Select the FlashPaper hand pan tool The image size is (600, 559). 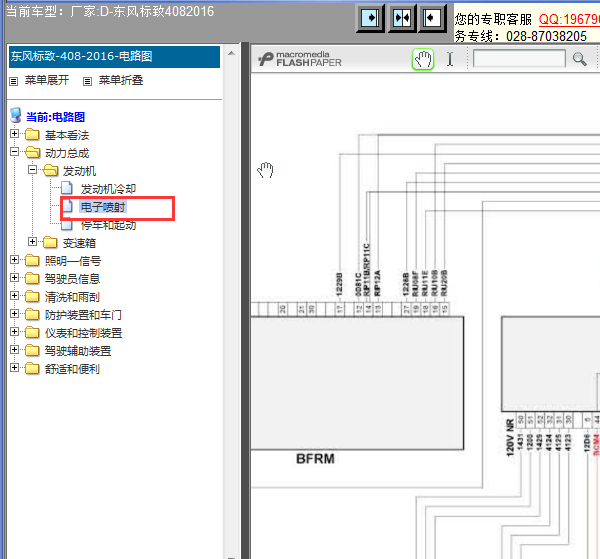[423, 59]
